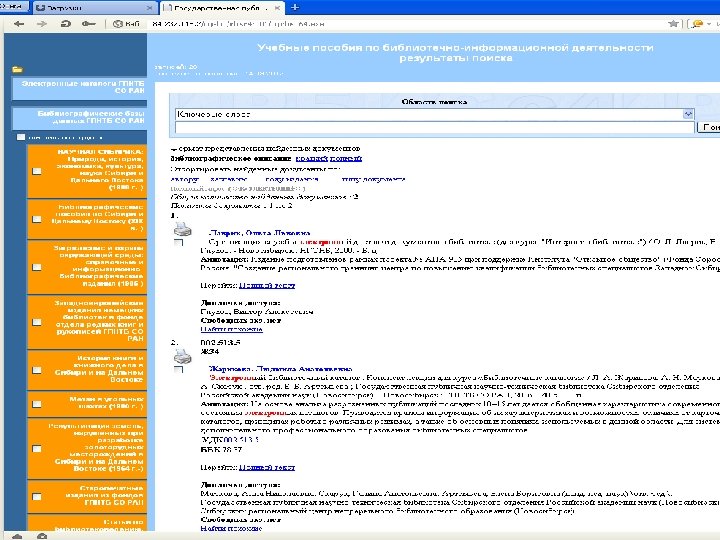The image size is (720, 540).
Task: Sort found documents by 'типу документа'
Action: [x=374, y=179]
